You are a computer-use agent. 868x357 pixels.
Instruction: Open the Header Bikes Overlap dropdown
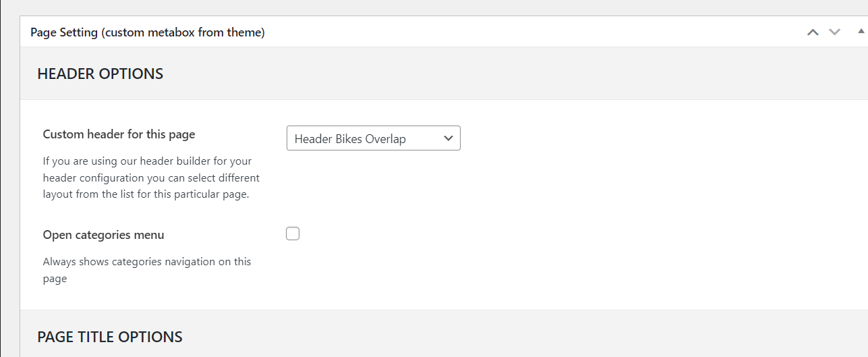click(x=373, y=138)
